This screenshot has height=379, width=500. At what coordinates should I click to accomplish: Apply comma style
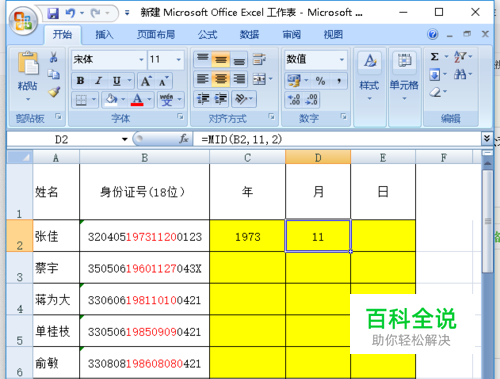tap(339, 81)
